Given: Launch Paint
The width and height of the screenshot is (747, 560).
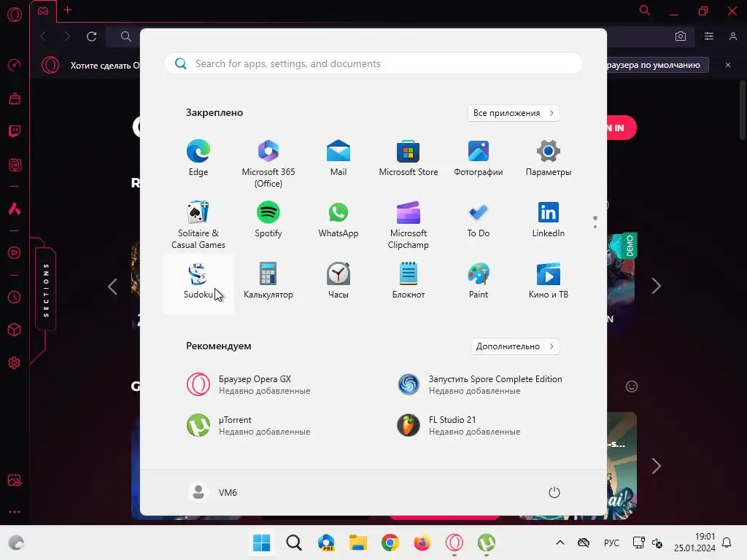Looking at the screenshot, I should 479,281.
